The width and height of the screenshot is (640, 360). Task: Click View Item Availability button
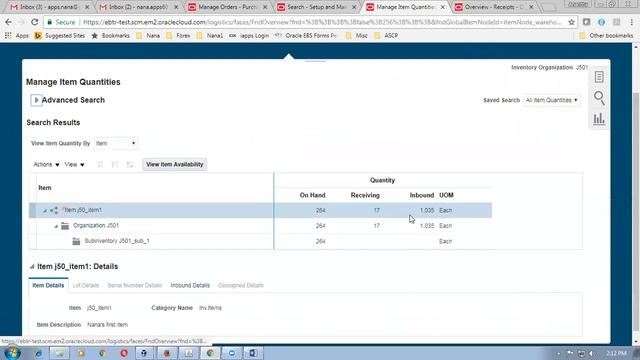pos(175,164)
